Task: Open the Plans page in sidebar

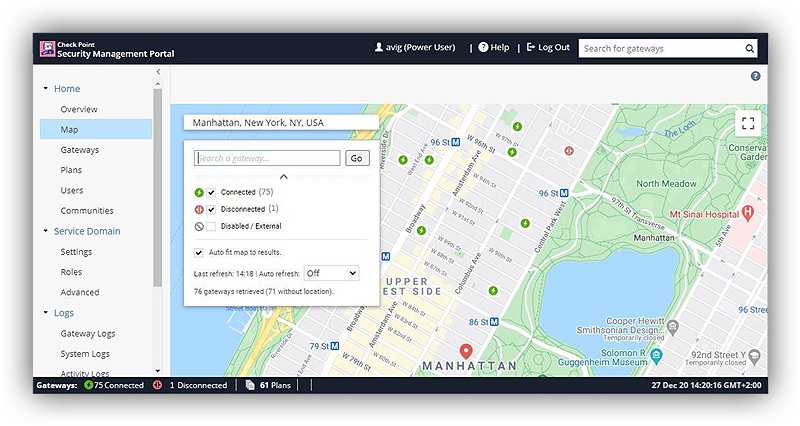Action: pyautogui.click(x=71, y=170)
